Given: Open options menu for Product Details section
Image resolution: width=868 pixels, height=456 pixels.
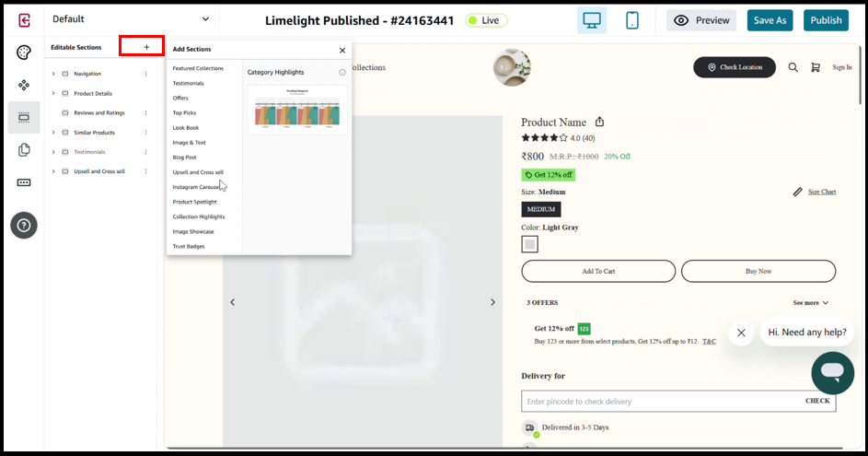Looking at the screenshot, I should click(145, 93).
